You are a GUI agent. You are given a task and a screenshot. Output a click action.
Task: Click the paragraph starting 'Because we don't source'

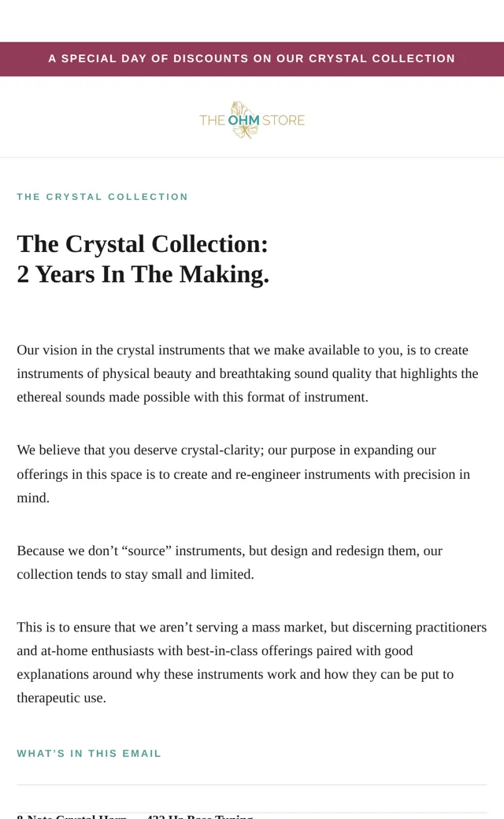coord(230,562)
